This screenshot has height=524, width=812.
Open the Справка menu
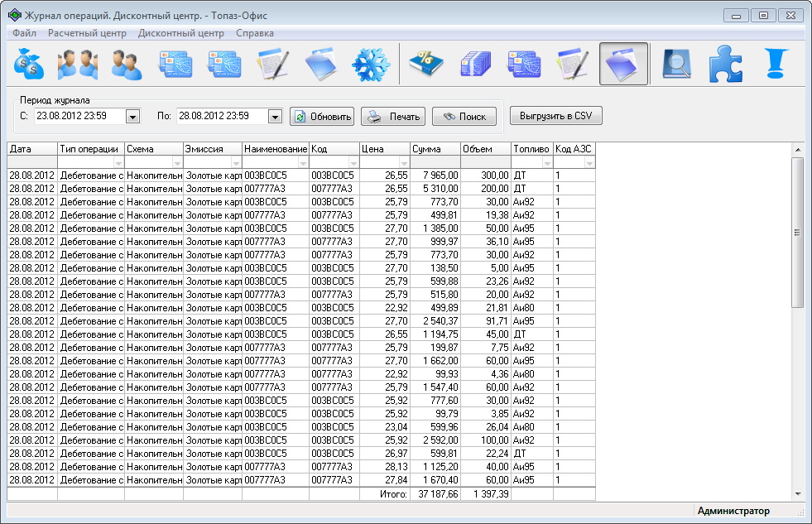[255, 33]
